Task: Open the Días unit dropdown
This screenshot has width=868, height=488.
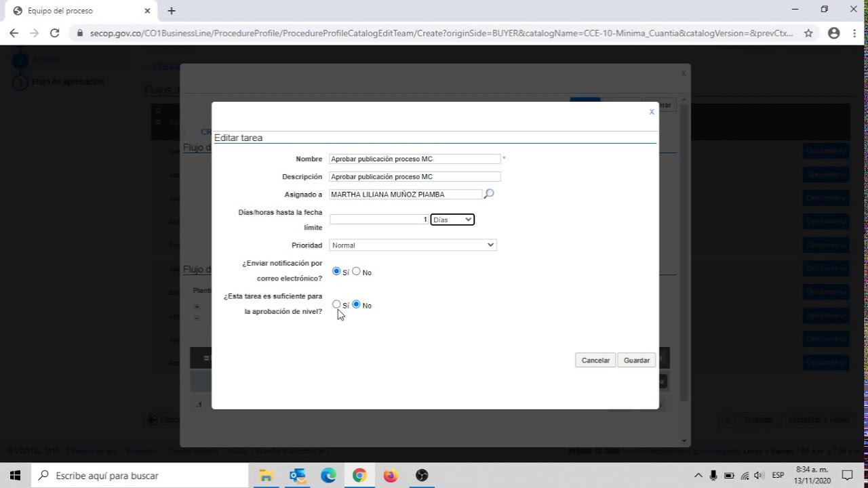Action: (452, 220)
